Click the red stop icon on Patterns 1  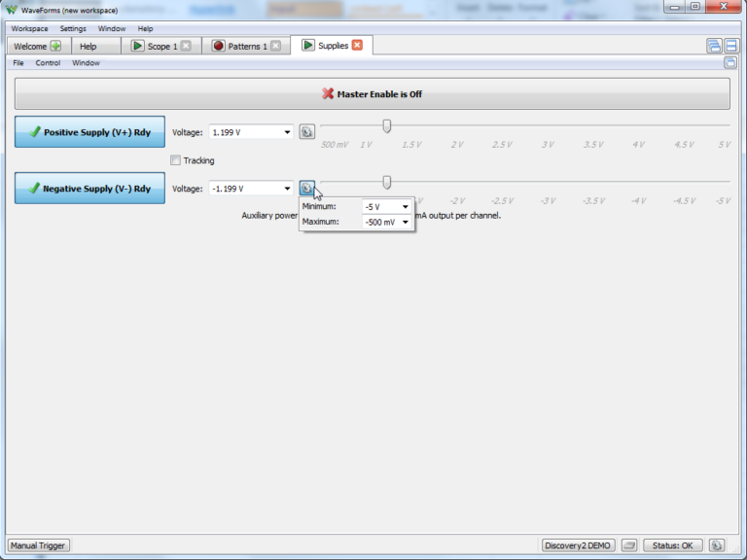click(x=218, y=46)
